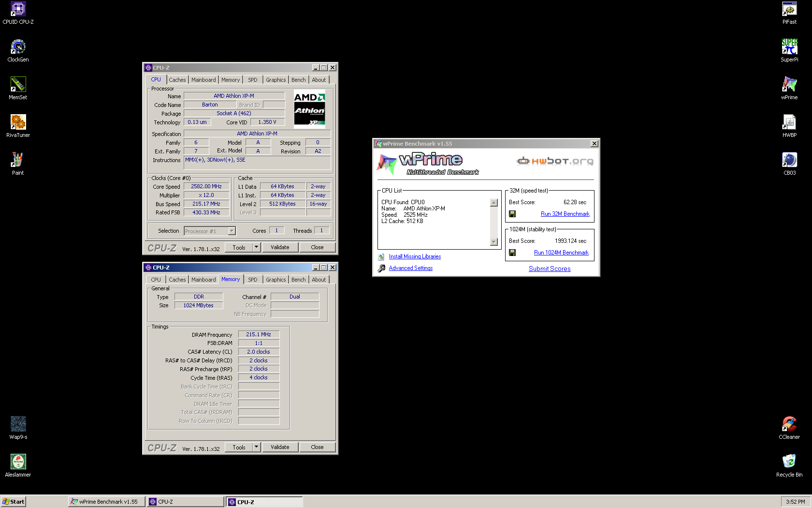This screenshot has height=508, width=812.
Task: Click Tools button in lower CPU-Z window
Action: tap(239, 447)
